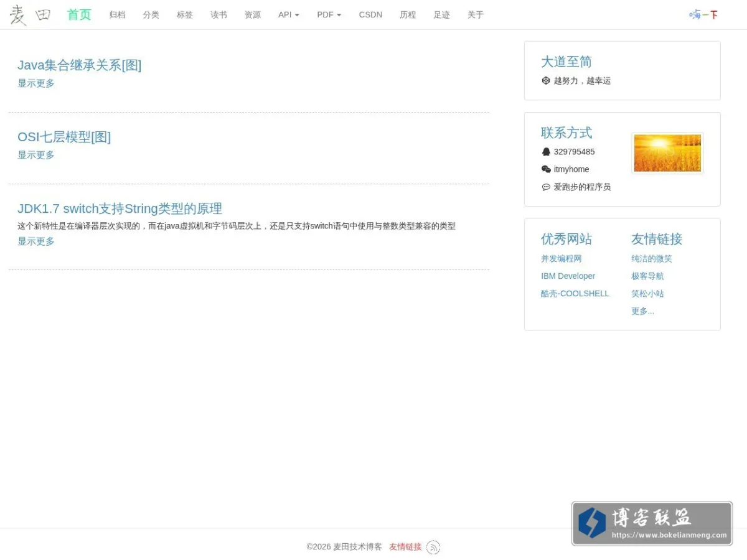Visit 酷壳-COOLSHELL website link
This screenshot has width=747, height=560.
click(575, 294)
